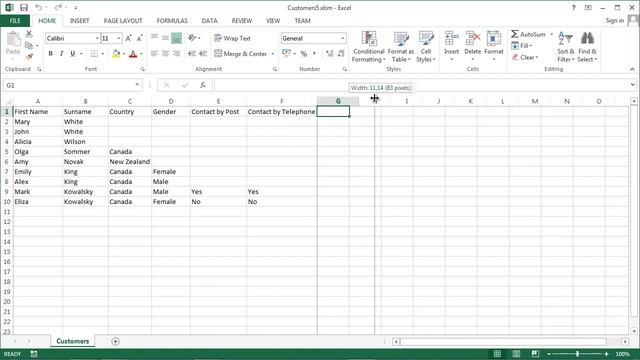640x360 pixels.
Task: Open the Font dialog launcher
Action: (142, 69)
